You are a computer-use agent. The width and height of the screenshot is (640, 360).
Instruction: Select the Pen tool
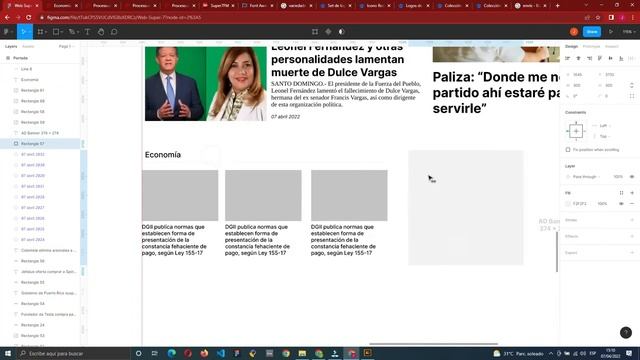pos(71,31)
